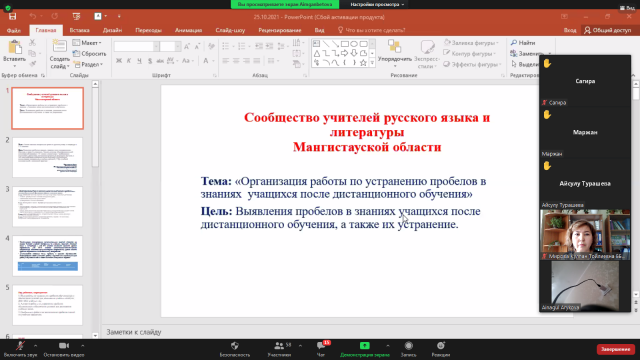Click the Arrange (Упорядочить) icon

pos(394,47)
